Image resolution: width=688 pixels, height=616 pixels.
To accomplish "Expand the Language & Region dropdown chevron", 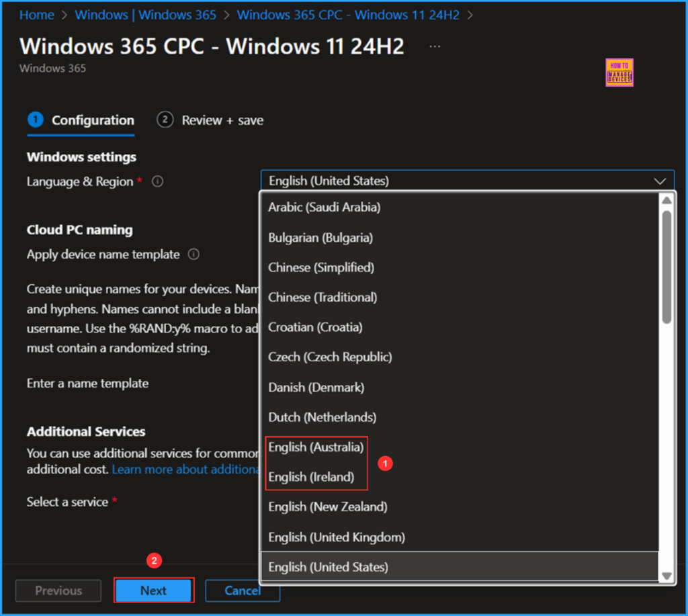I will coord(660,181).
